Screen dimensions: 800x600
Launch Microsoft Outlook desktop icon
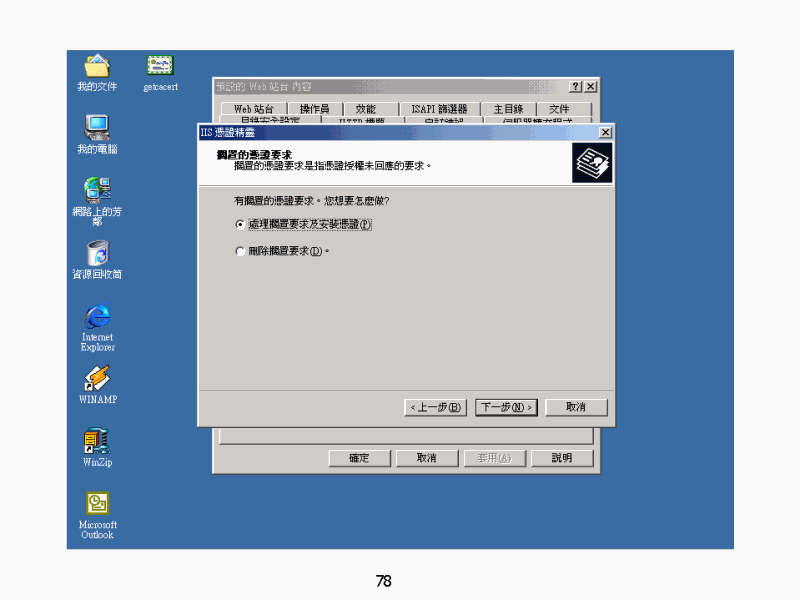[x=97, y=503]
